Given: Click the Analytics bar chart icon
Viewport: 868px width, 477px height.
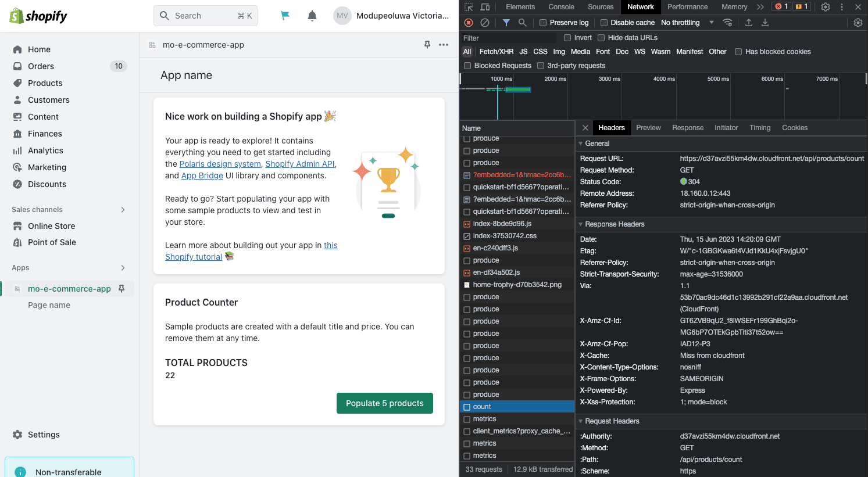Looking at the screenshot, I should click(x=17, y=150).
